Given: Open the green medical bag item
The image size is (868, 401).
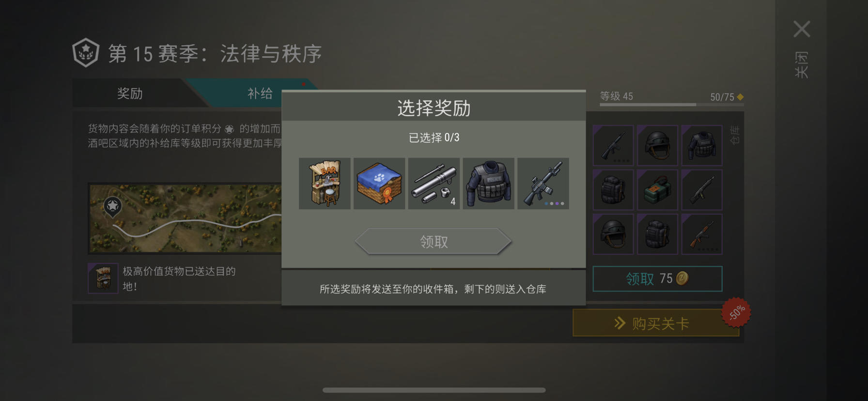Looking at the screenshot, I should tap(657, 190).
